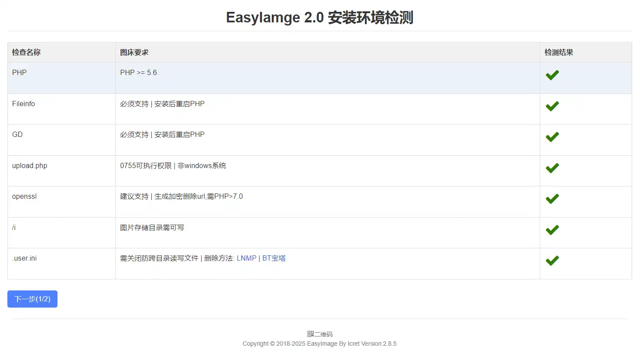
Task: Click the .user.ini result checkmark
Action: 552,261
